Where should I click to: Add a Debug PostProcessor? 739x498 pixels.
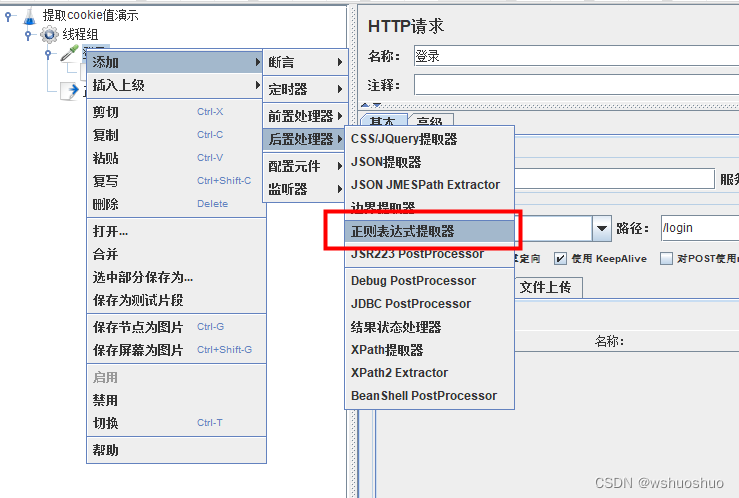tap(429, 281)
